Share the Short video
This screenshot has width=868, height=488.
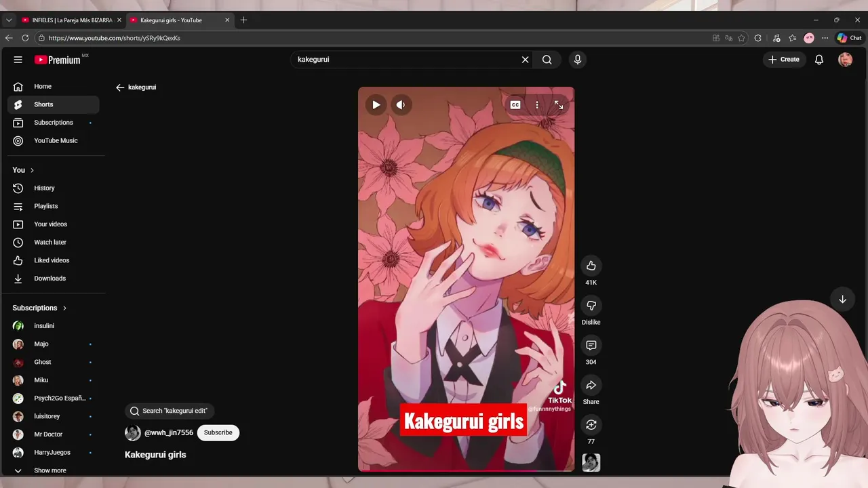pos(591,385)
